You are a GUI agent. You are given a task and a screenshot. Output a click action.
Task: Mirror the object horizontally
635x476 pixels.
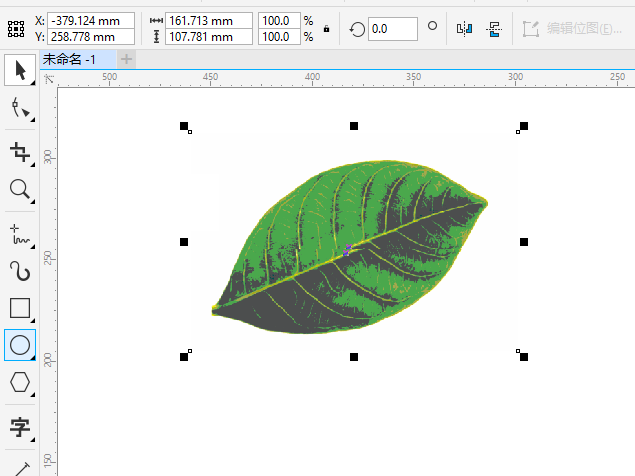tap(464, 28)
